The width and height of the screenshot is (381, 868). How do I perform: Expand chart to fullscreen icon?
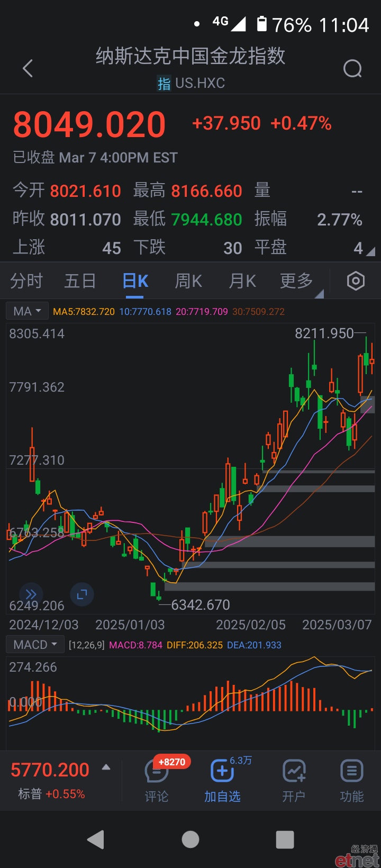82,594
